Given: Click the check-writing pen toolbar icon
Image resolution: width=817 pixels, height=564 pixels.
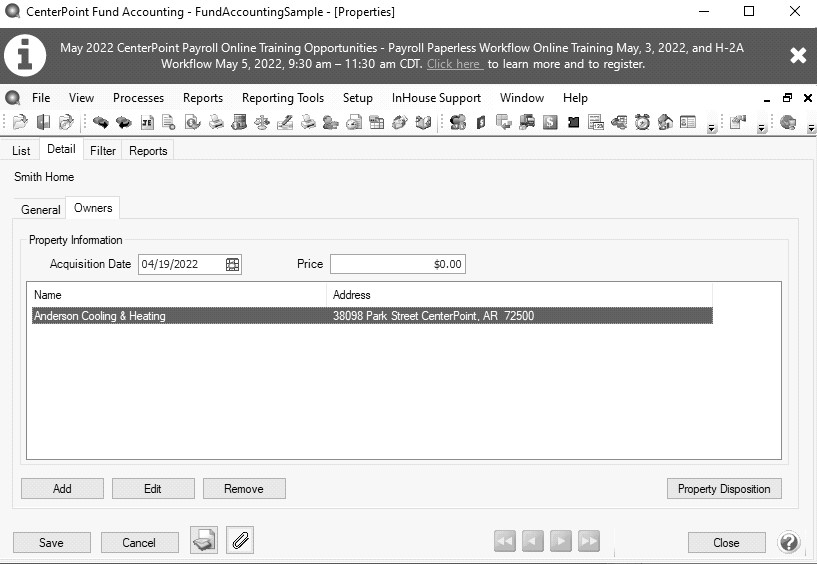Looking at the screenshot, I should coord(284,122).
